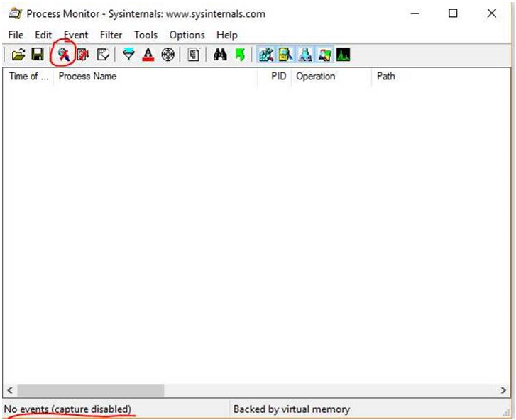
Task: Open the Event menu
Action: tap(76, 35)
